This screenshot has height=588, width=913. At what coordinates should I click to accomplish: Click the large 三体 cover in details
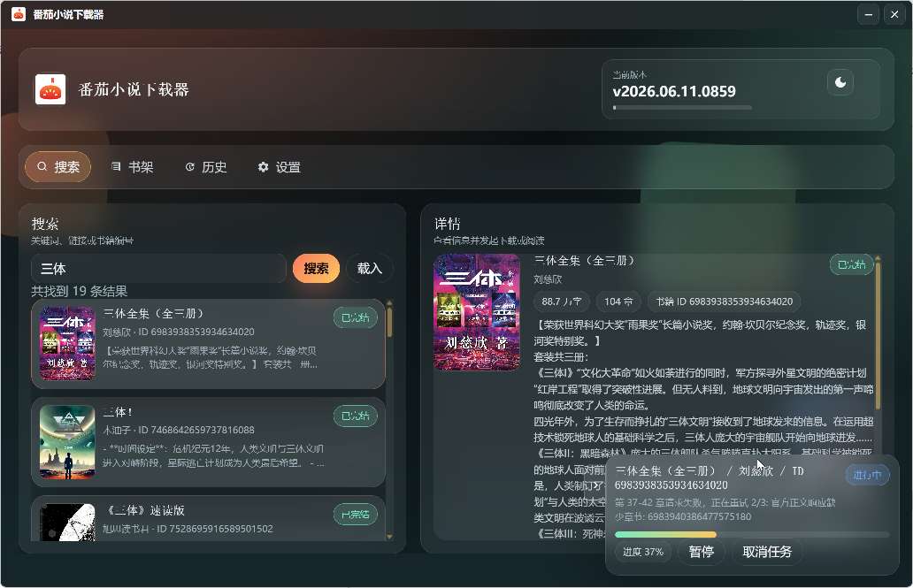pyautogui.click(x=477, y=312)
